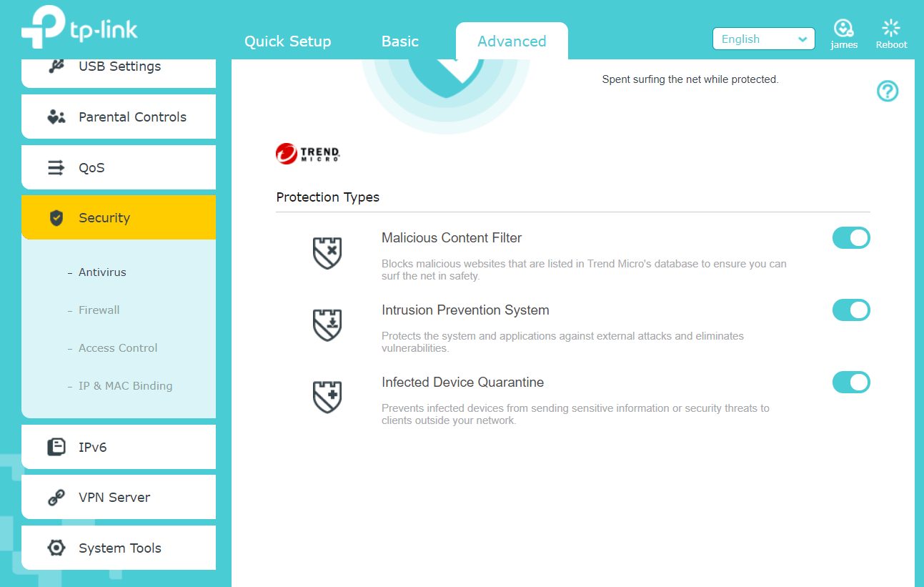Go to IP & MAC Binding
The image size is (924, 587).
pos(125,386)
